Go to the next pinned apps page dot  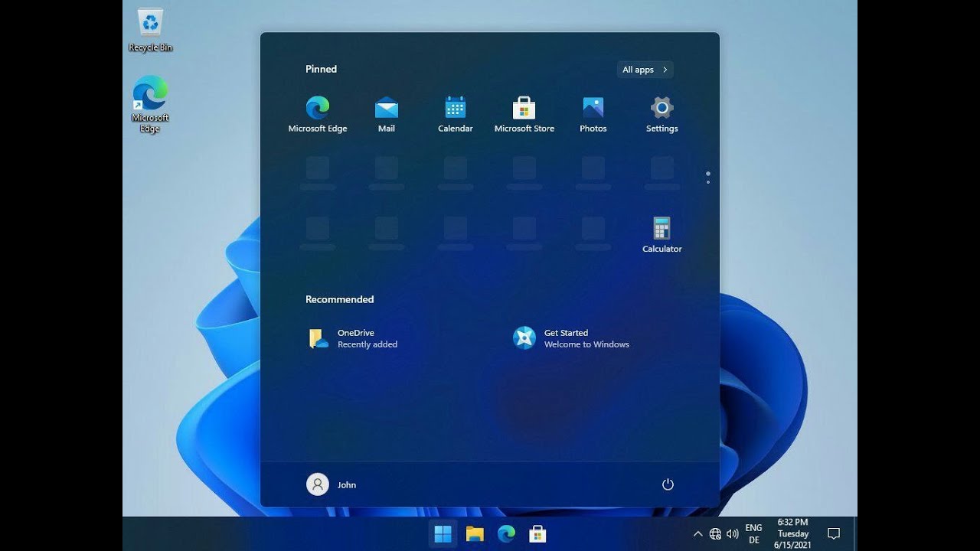(708, 182)
